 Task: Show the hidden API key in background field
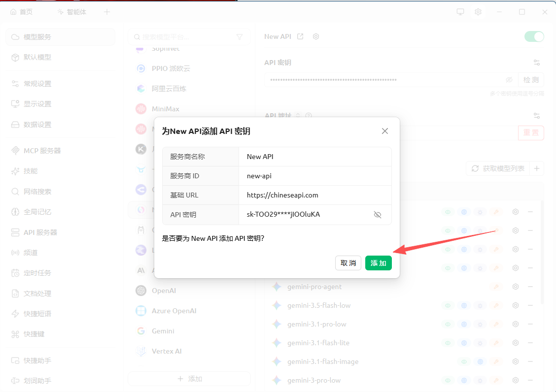(509, 80)
